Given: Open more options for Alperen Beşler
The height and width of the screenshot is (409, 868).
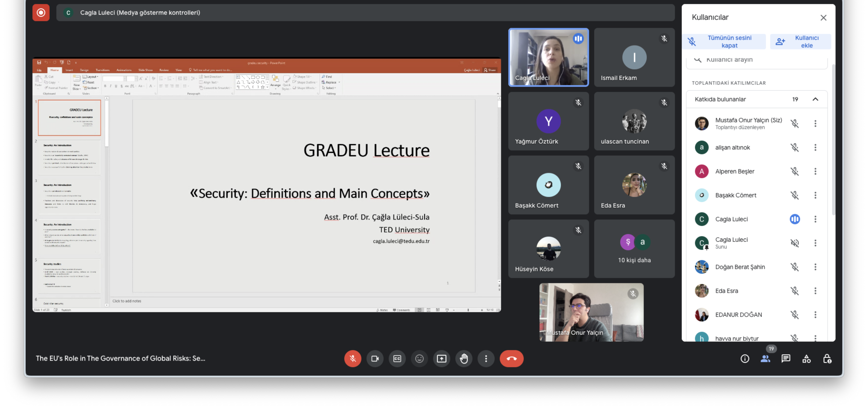Looking at the screenshot, I should point(815,171).
